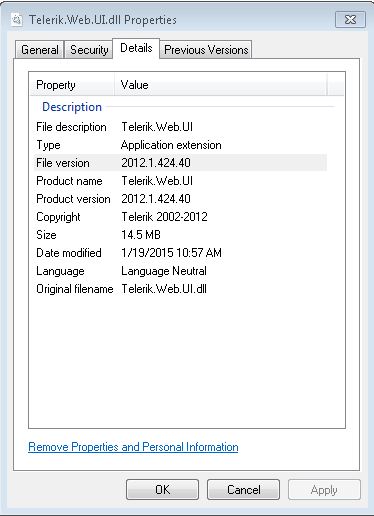Select the Date modified label
Viewport: 374px width, 516px height.
pos(69,253)
